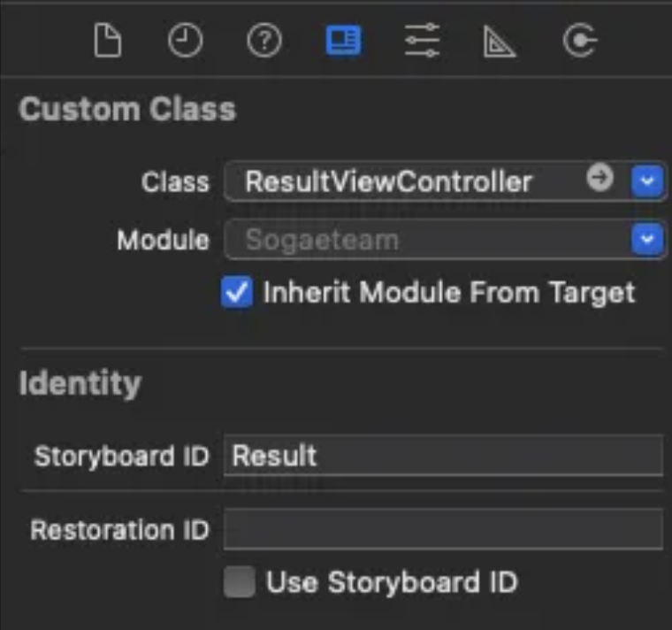
Task: Expand the Class dropdown arrow
Action: [x=647, y=181]
